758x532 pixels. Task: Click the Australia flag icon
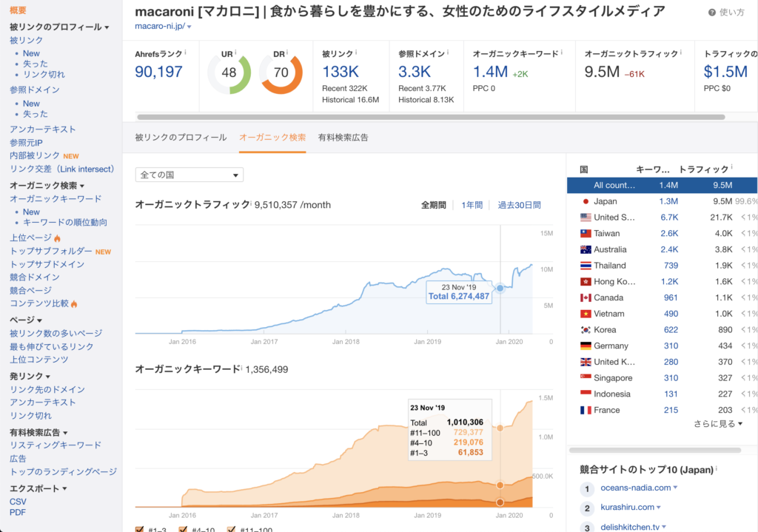tap(586, 249)
